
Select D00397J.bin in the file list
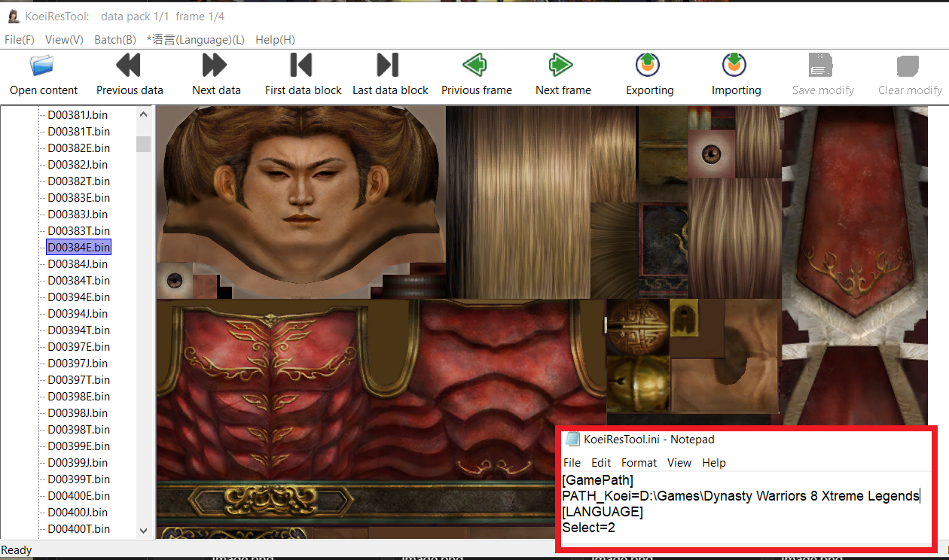[x=78, y=363]
